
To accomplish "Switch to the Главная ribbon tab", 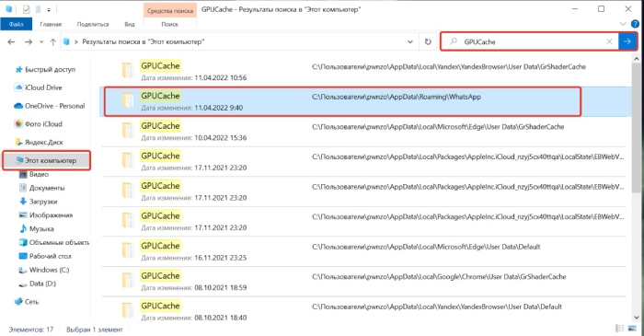I will [x=51, y=24].
